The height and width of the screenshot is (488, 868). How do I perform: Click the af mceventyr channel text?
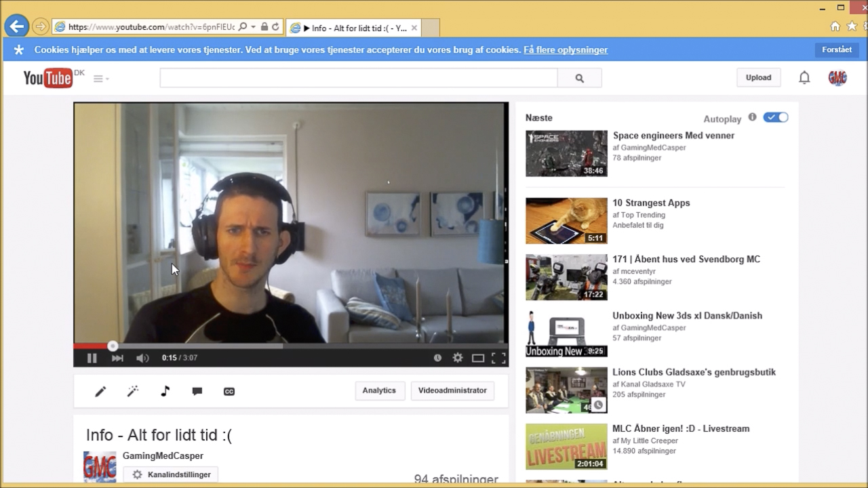tap(635, 271)
